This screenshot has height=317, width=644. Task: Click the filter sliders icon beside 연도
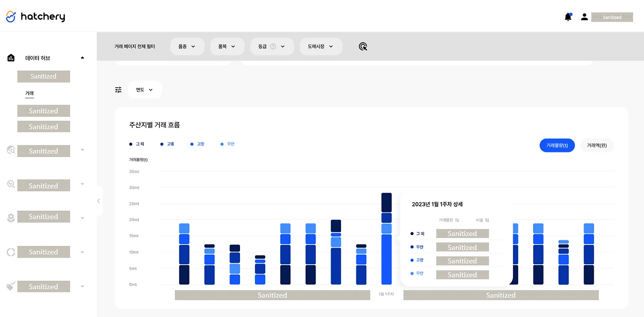click(x=118, y=90)
